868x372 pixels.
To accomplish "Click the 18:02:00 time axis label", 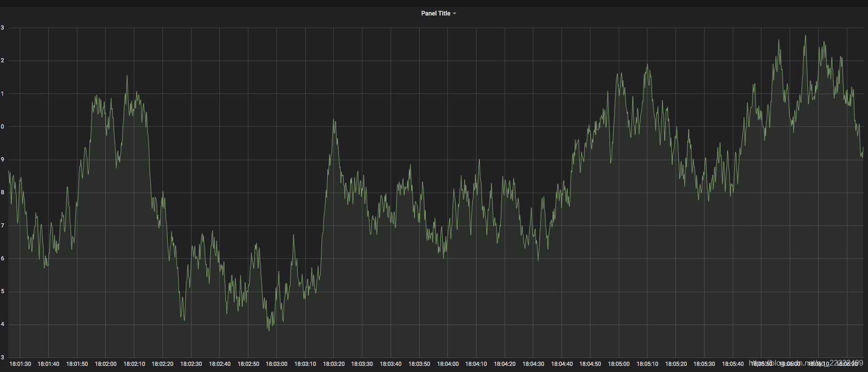I will click(106, 364).
